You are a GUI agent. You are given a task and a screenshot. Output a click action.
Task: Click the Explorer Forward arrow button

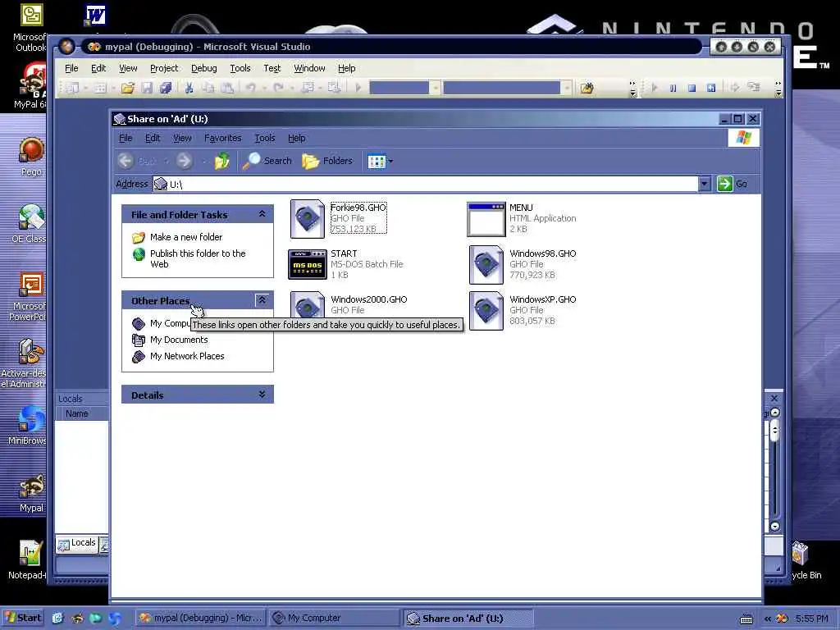point(185,161)
